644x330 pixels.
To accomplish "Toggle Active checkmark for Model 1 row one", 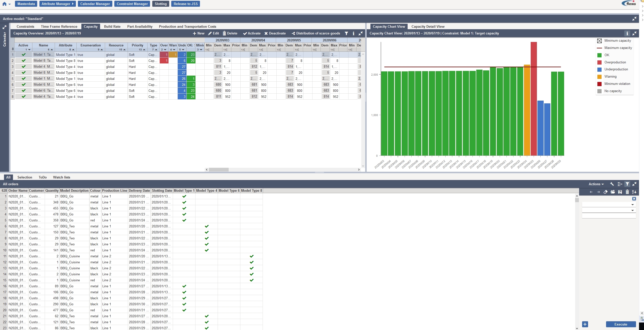I will coord(23,54).
